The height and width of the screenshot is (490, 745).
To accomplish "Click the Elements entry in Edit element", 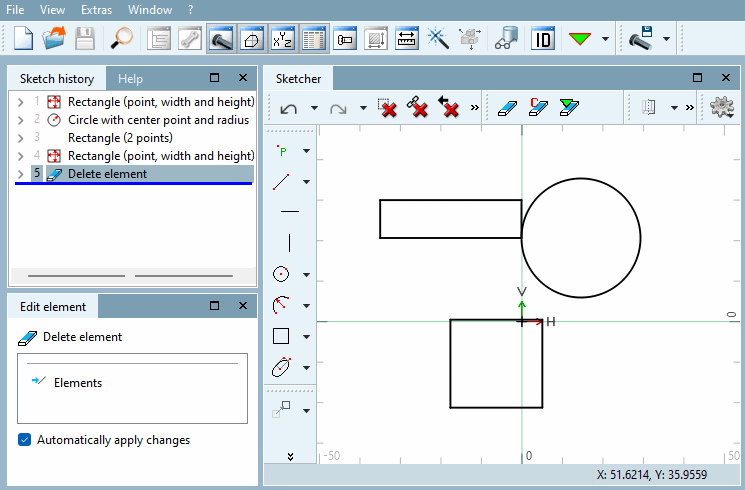I will 78,383.
